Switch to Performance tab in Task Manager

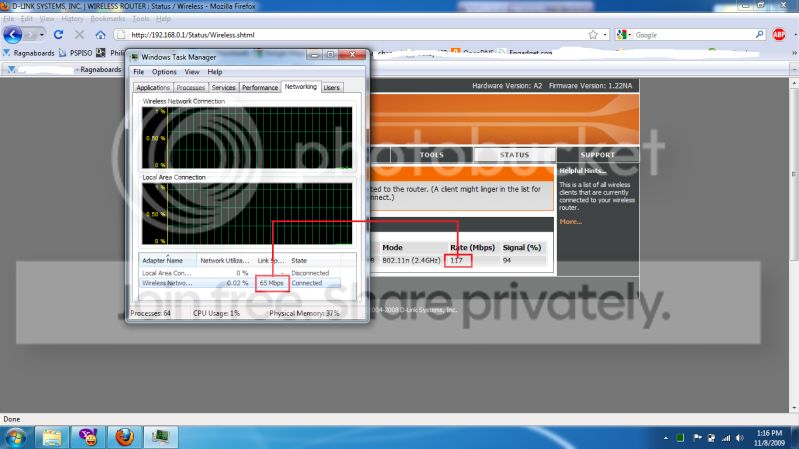click(x=260, y=88)
